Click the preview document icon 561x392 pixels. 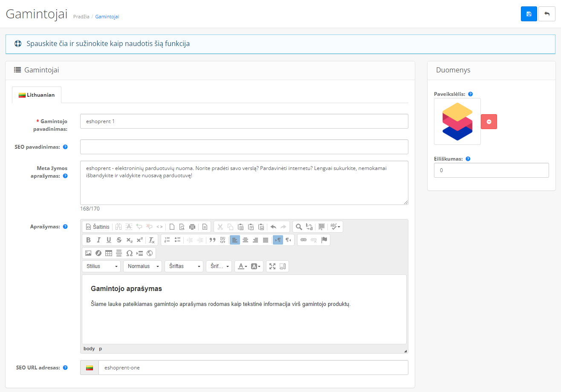pyautogui.click(x=182, y=227)
